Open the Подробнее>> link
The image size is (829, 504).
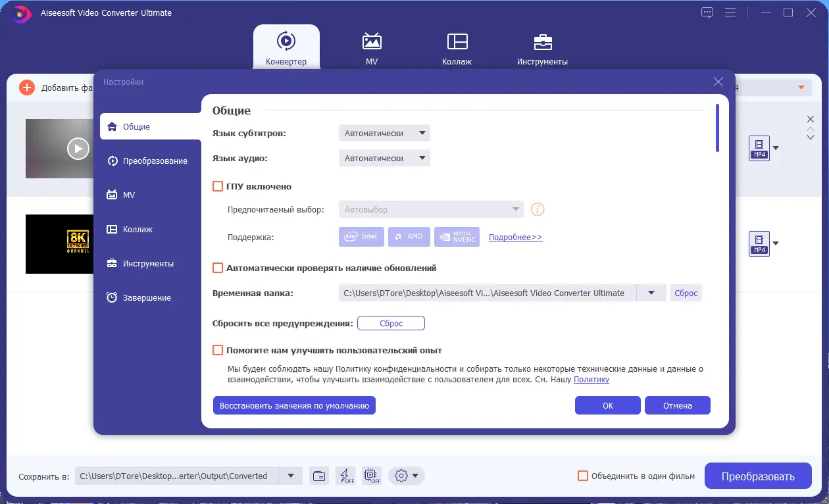click(515, 237)
